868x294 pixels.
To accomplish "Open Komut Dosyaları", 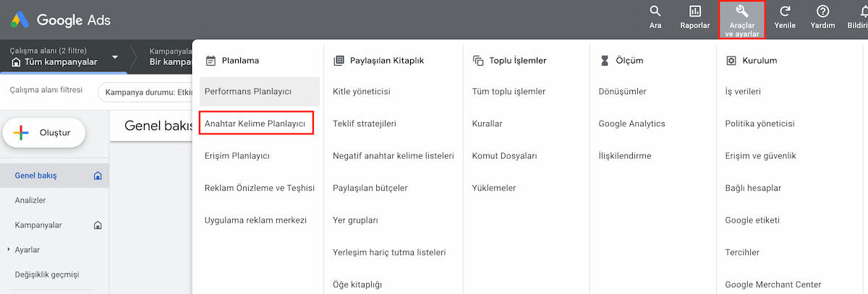I will 505,155.
